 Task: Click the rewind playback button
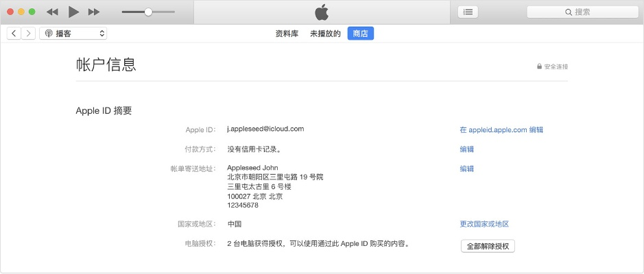(x=52, y=12)
